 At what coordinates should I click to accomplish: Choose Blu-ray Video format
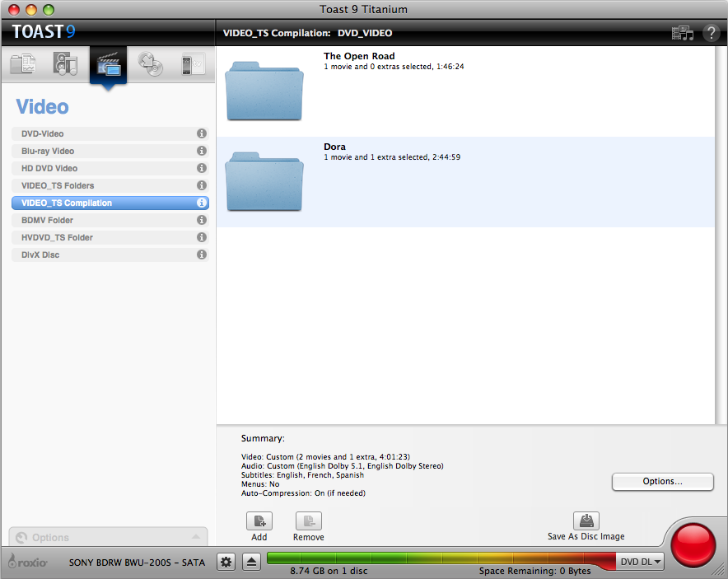tap(110, 151)
